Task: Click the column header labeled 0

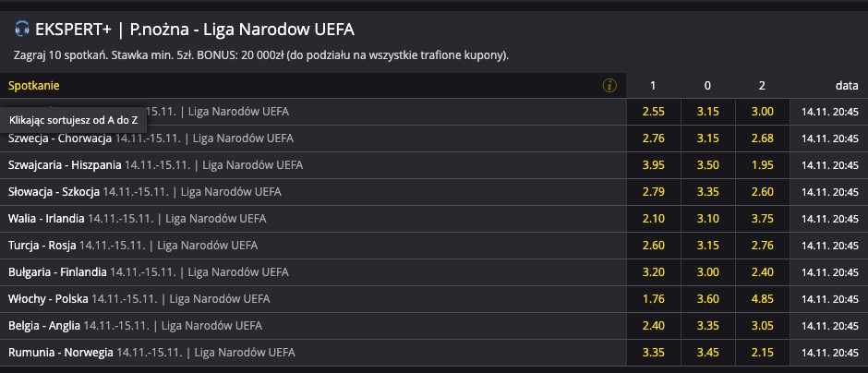Action: click(707, 86)
